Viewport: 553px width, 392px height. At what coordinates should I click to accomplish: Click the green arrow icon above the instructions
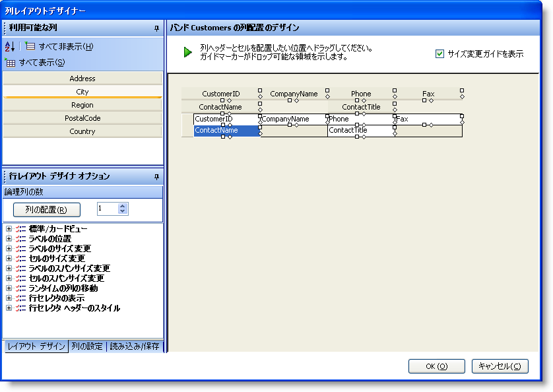[x=187, y=51]
